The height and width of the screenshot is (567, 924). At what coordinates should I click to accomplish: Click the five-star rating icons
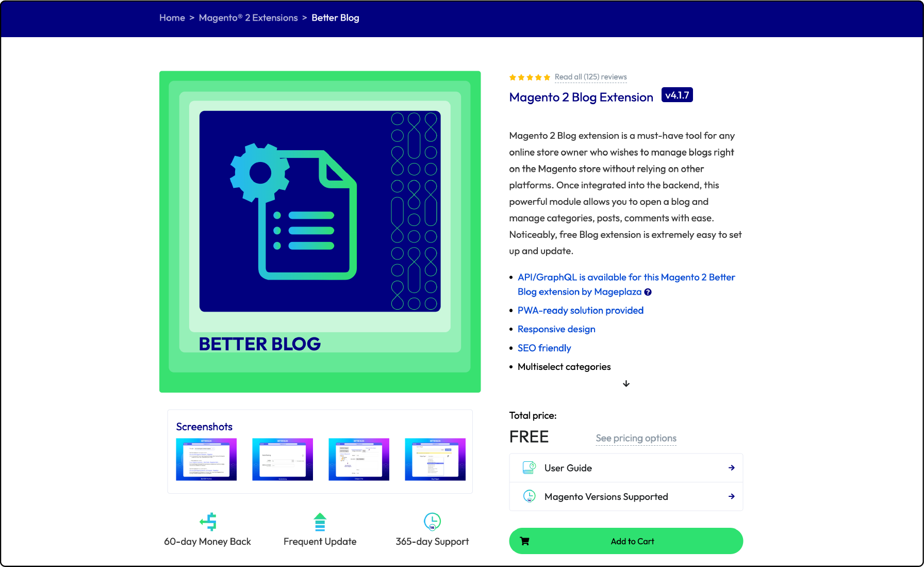click(x=530, y=77)
